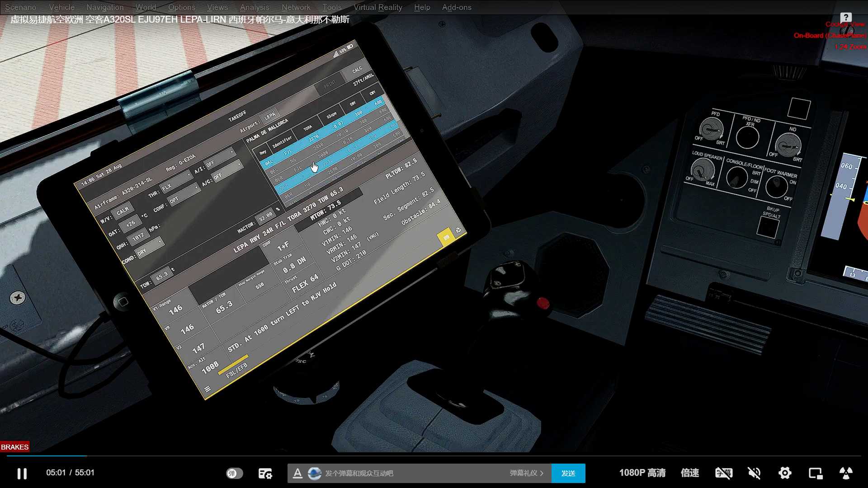Seek along the video progress bar

point(434,456)
